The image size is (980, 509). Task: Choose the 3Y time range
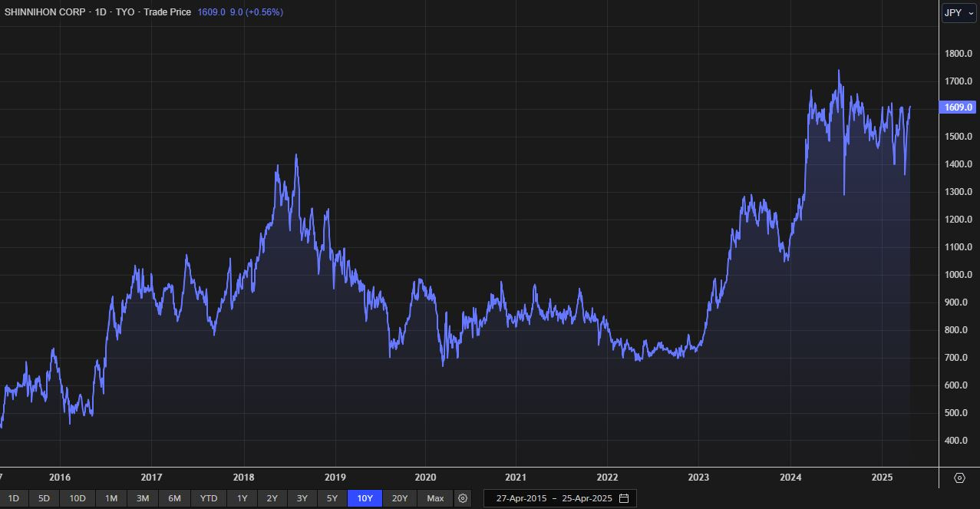(x=302, y=498)
